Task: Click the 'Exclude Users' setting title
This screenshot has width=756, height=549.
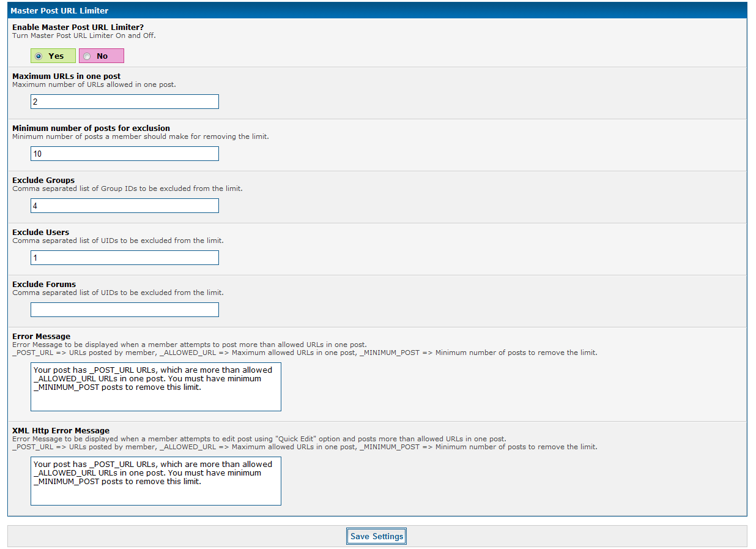Action: click(40, 233)
